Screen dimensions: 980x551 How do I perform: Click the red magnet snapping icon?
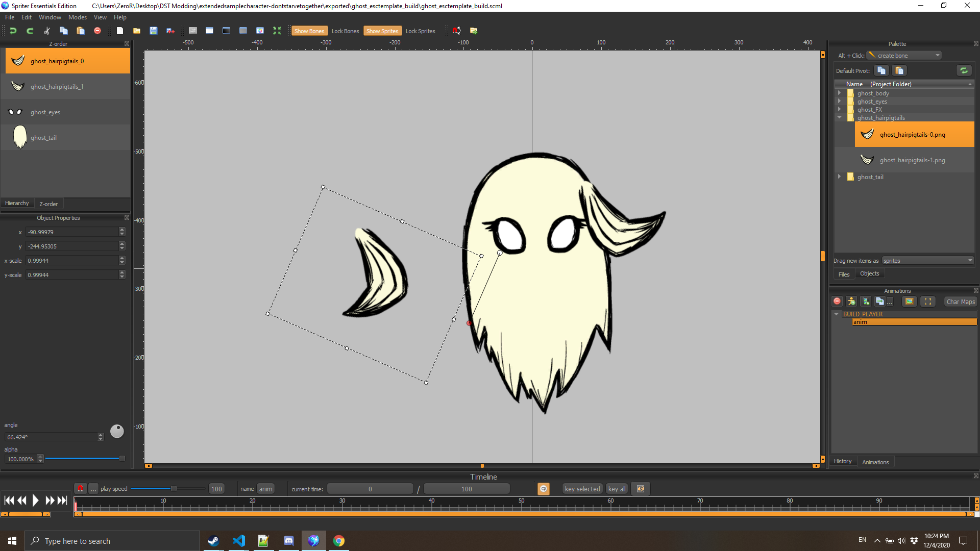coord(456,31)
